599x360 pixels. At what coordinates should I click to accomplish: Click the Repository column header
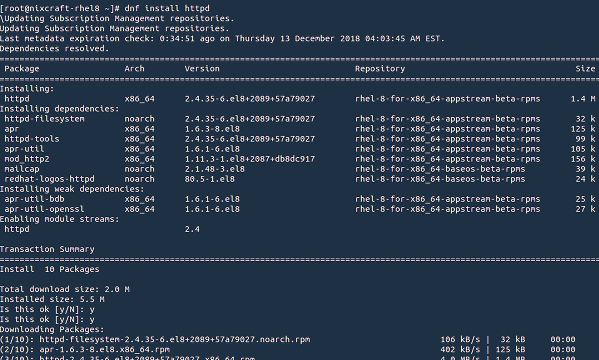click(380, 69)
